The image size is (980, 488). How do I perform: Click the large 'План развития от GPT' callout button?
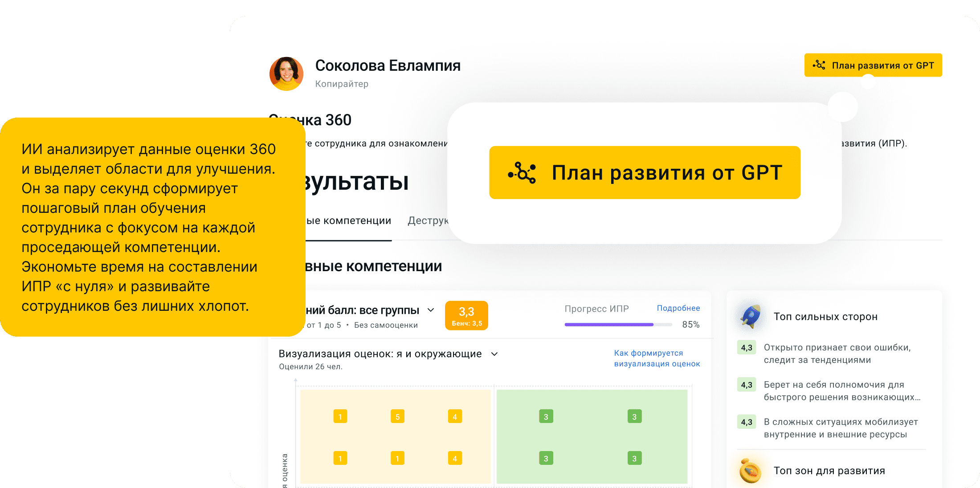(x=645, y=173)
